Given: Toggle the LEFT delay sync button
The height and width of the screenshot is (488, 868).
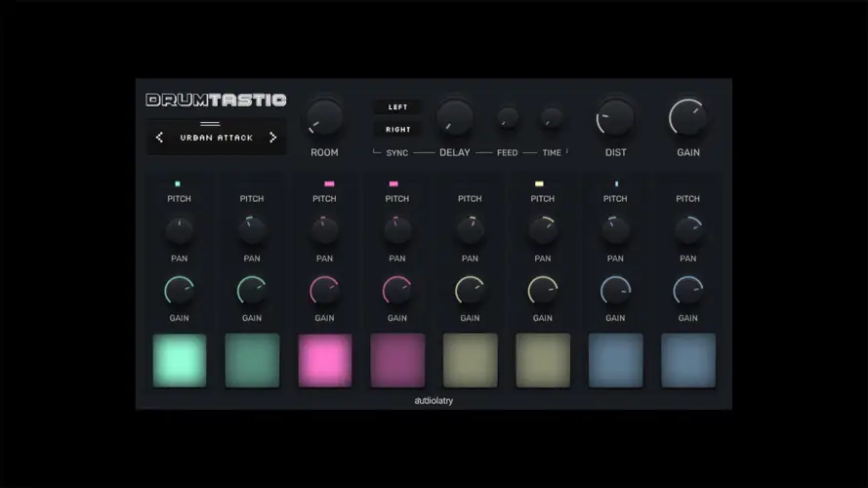Looking at the screenshot, I should [397, 106].
